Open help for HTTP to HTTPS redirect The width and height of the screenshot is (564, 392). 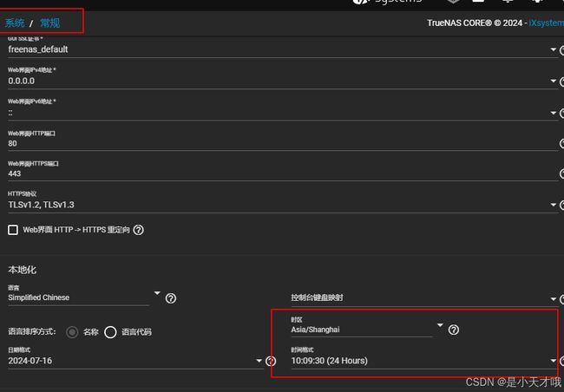139,230
